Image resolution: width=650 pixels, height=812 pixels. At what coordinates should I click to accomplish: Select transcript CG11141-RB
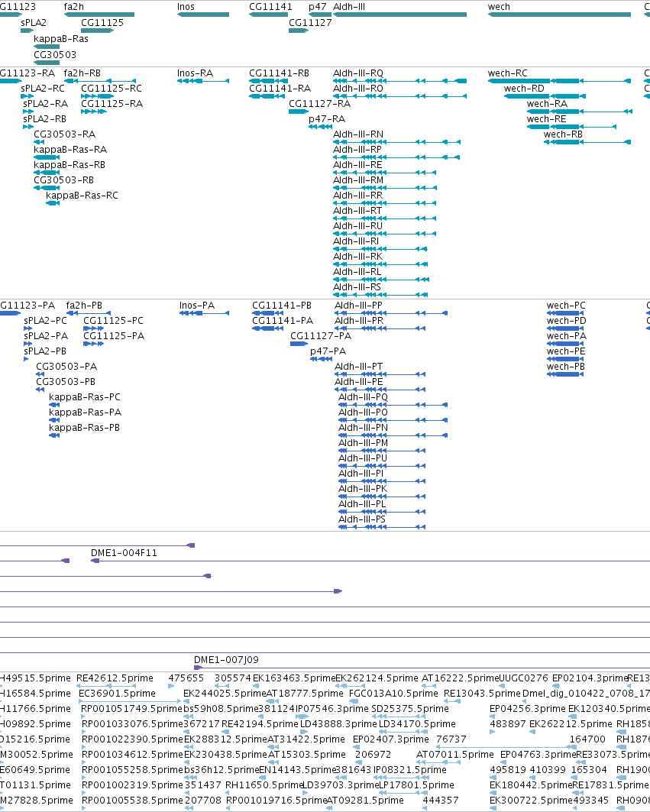pyautogui.click(x=279, y=73)
